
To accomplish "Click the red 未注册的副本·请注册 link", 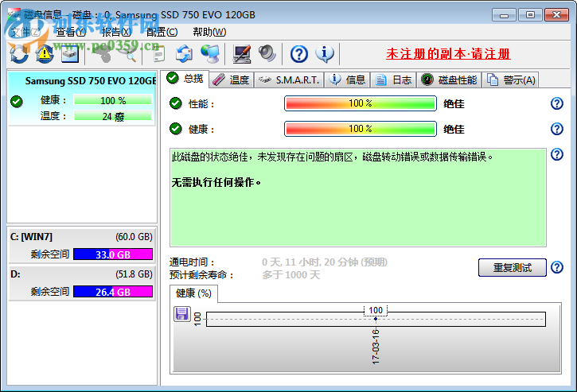I will pos(448,54).
